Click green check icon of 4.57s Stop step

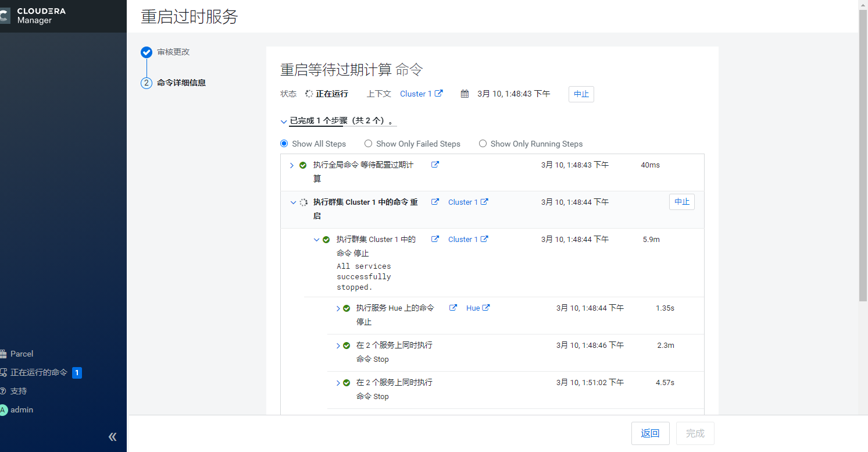click(x=347, y=383)
